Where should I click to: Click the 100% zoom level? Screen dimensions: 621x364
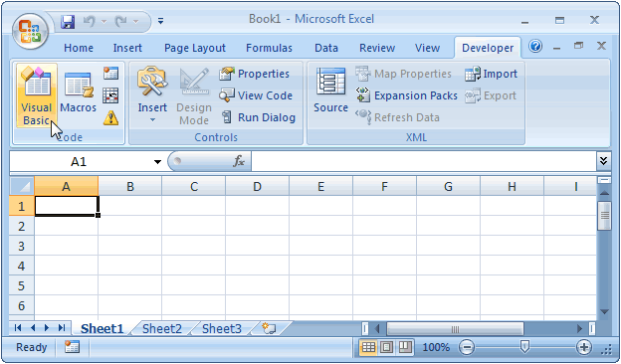(x=436, y=347)
